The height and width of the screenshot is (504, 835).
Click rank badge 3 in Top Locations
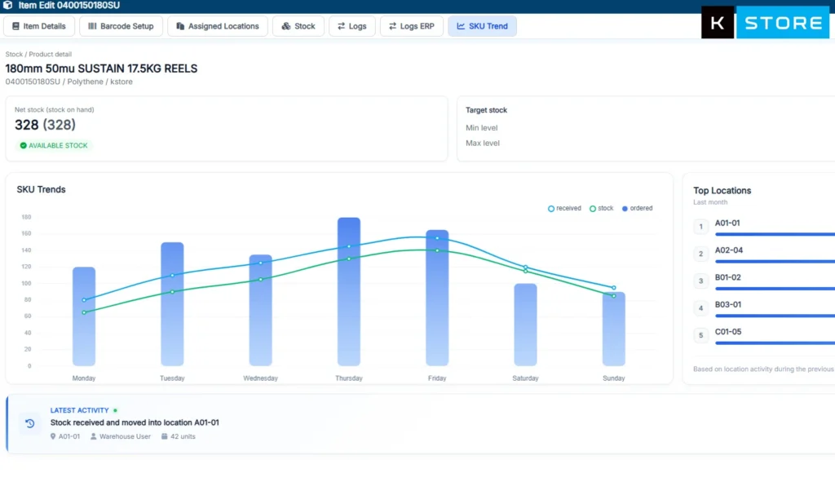pyautogui.click(x=700, y=281)
